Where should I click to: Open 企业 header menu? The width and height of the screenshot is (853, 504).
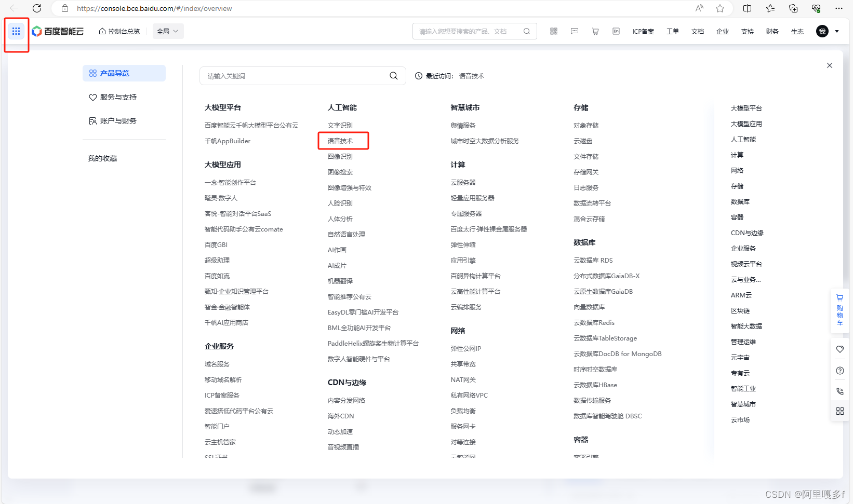pyautogui.click(x=723, y=31)
